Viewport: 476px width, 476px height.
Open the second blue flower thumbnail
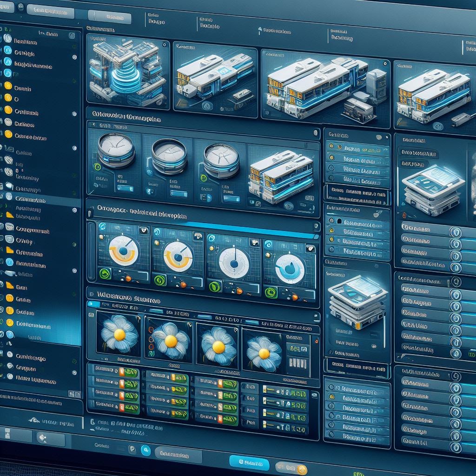click(x=168, y=340)
